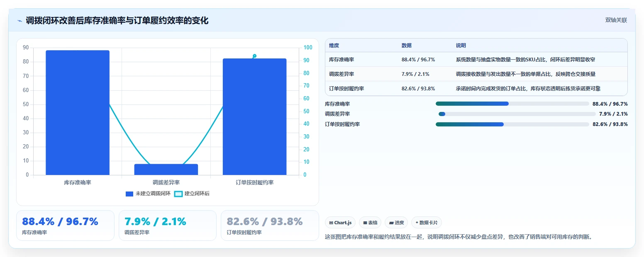Click the 说明 column header

pos(461,46)
